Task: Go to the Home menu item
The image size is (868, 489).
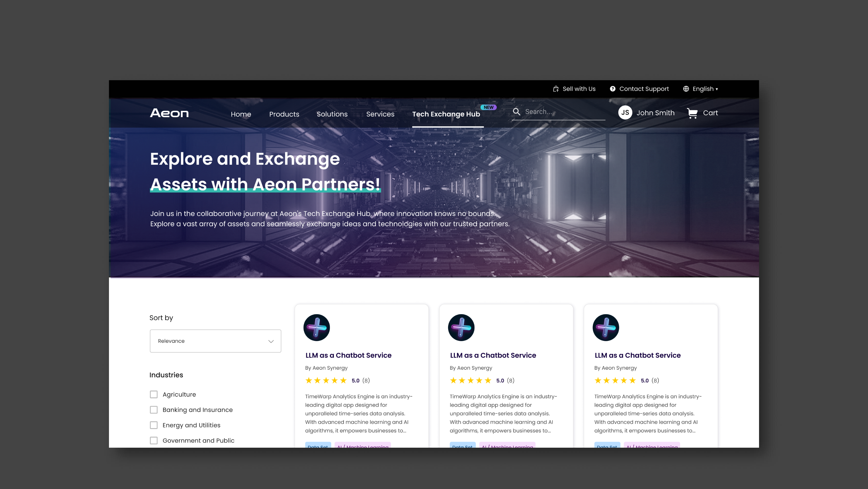Action: 241,114
